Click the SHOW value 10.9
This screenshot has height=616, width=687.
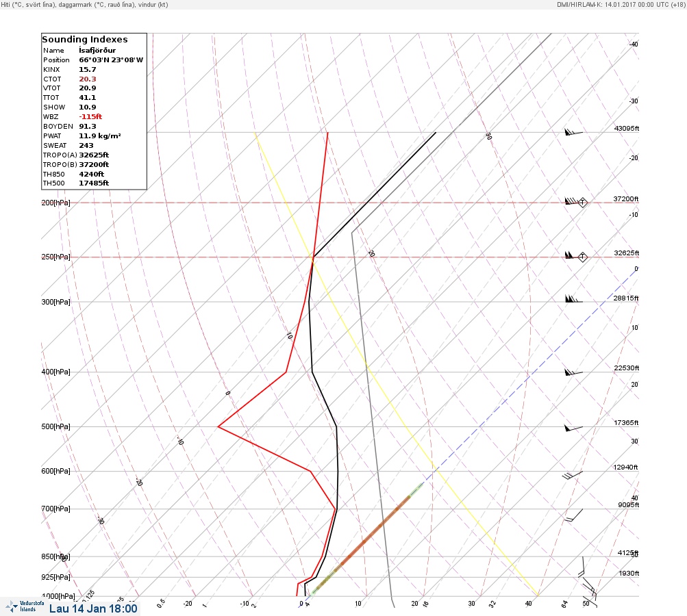(87, 107)
